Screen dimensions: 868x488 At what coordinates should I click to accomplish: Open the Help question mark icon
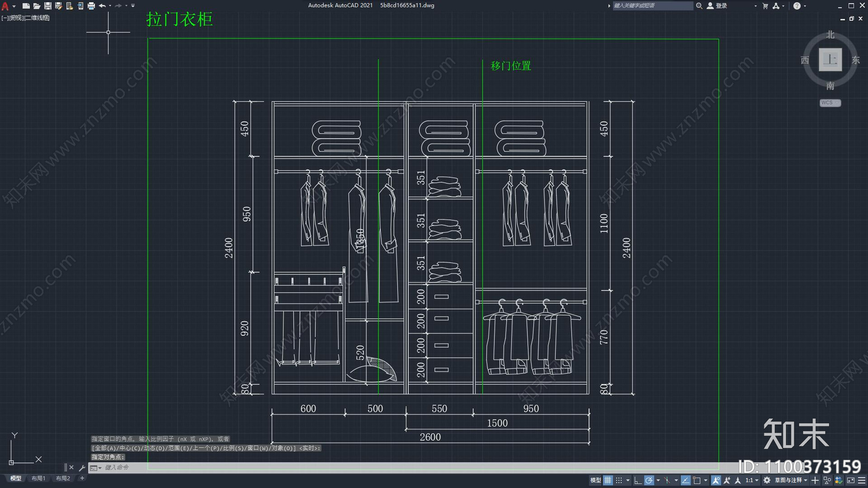tap(797, 6)
